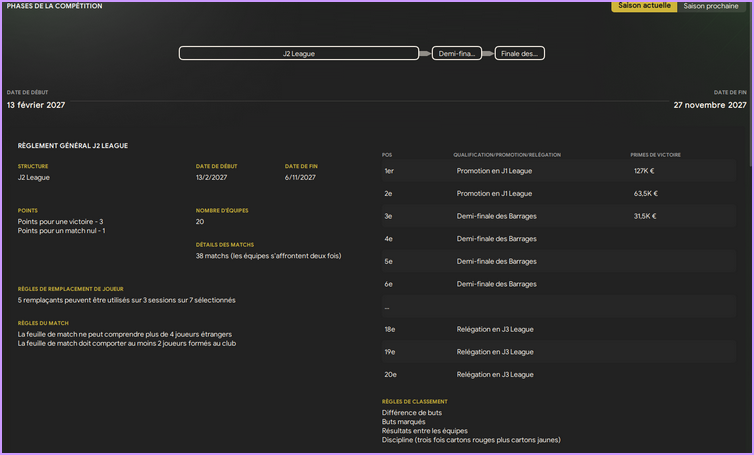Click the 1er Promotion en J1 League row

tap(559, 171)
